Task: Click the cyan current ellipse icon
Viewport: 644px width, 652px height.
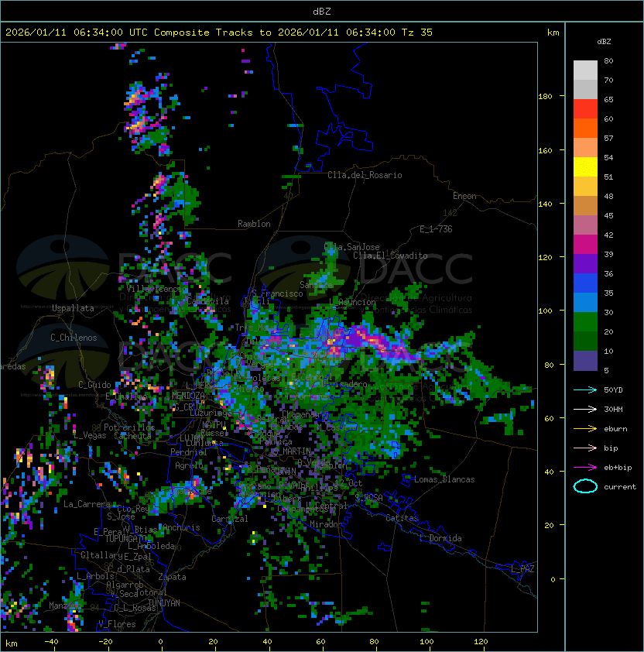Action: (585, 486)
